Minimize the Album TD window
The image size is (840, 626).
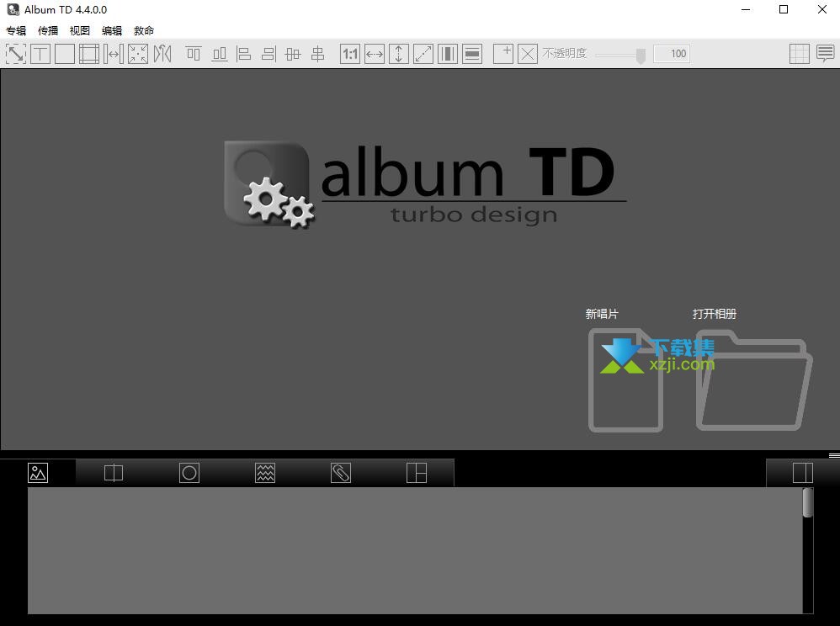[745, 9]
